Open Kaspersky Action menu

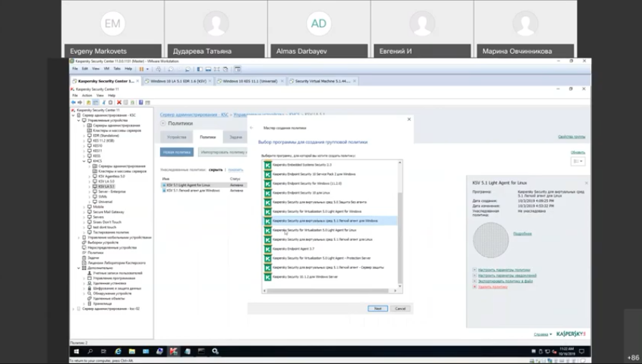(x=87, y=95)
